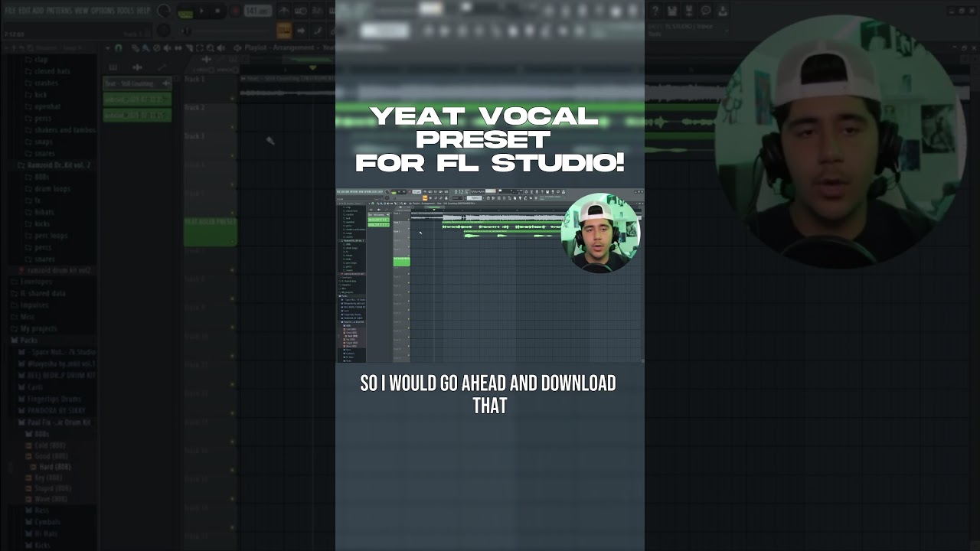Open the 'IL shared data' folder

pyautogui.click(x=38, y=293)
